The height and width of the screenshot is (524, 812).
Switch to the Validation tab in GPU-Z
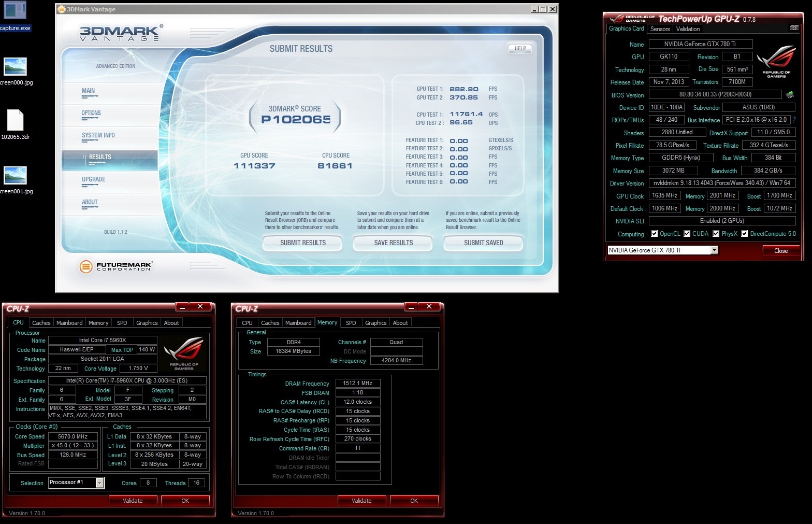click(x=688, y=29)
